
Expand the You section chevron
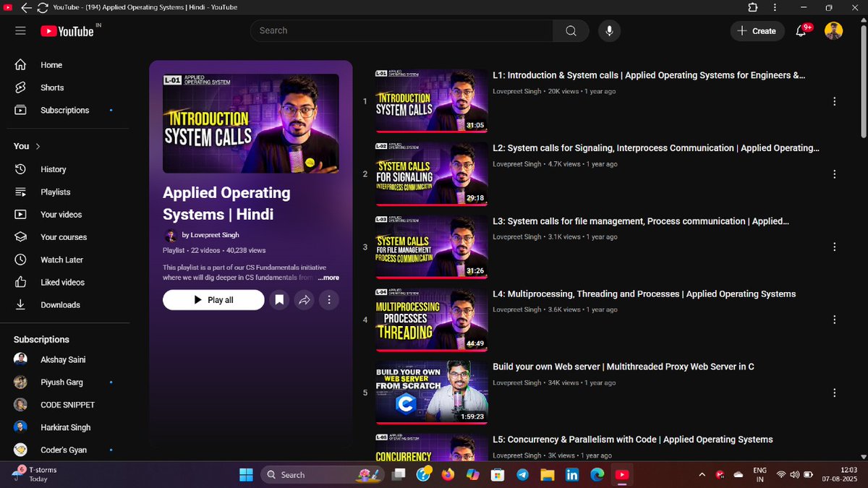38,146
